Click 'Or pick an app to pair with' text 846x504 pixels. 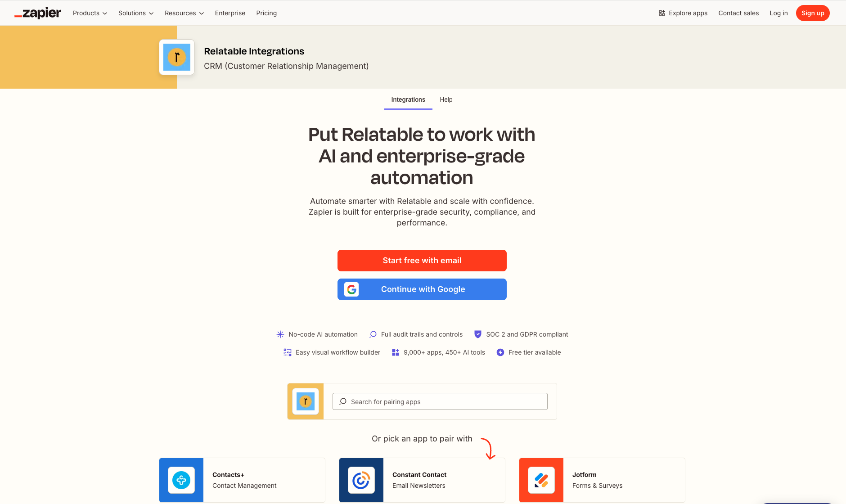[422, 439]
